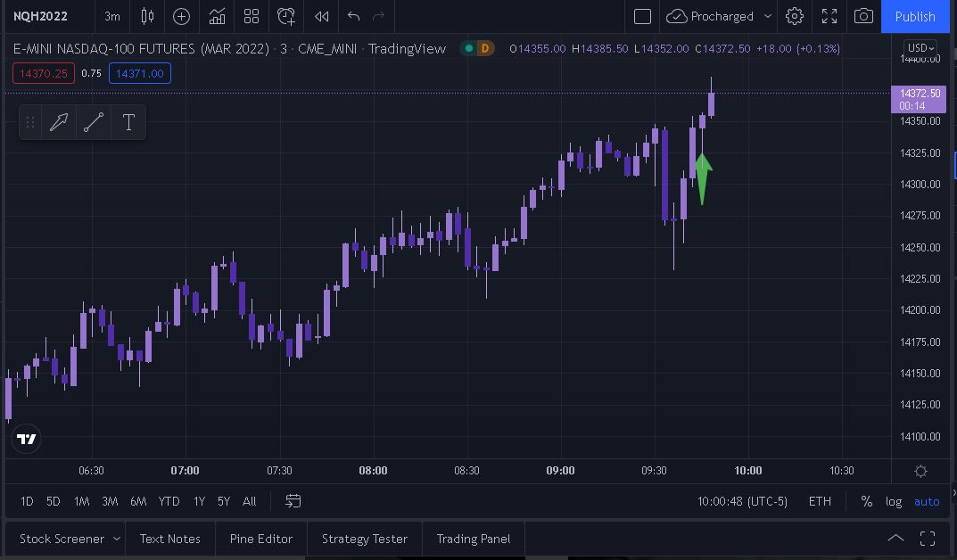Set the chart range to YTD
This screenshot has height=560, width=957.
coord(169,501)
